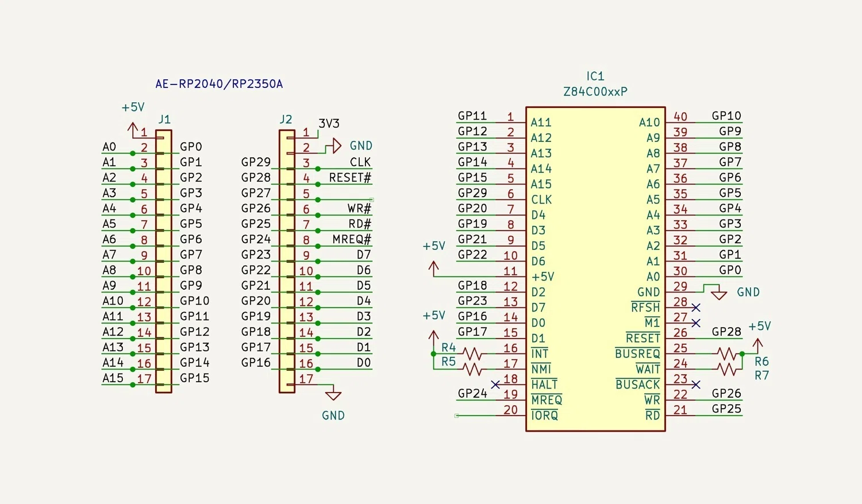Select pin number 40 on IC1
The image size is (862, 504).
click(680, 117)
